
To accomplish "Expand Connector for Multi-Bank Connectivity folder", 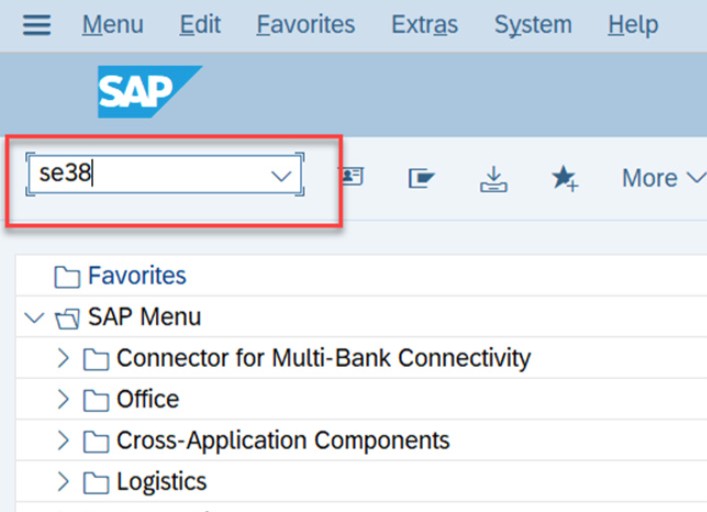I will (x=63, y=358).
